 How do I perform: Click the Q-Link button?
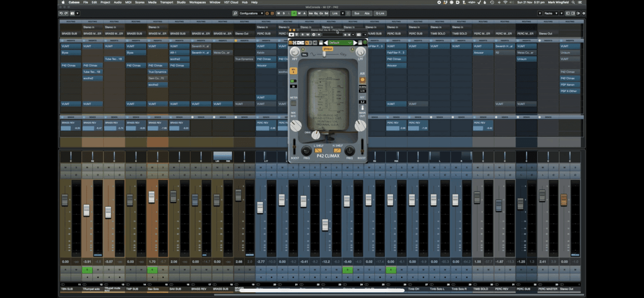coord(380,13)
